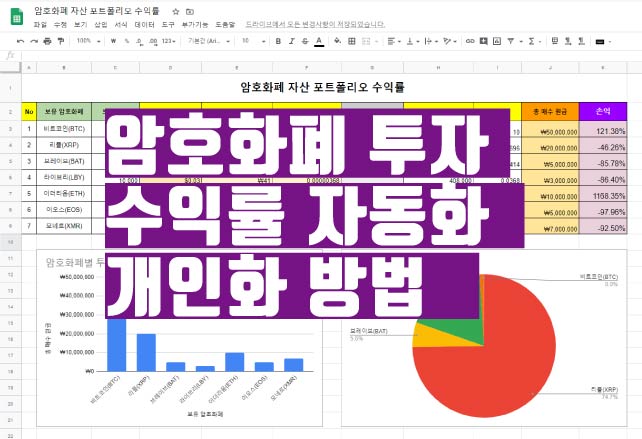Image resolution: width=642 pixels, height=439 pixels.
Task: Click the Undo icon
Action: (20, 41)
